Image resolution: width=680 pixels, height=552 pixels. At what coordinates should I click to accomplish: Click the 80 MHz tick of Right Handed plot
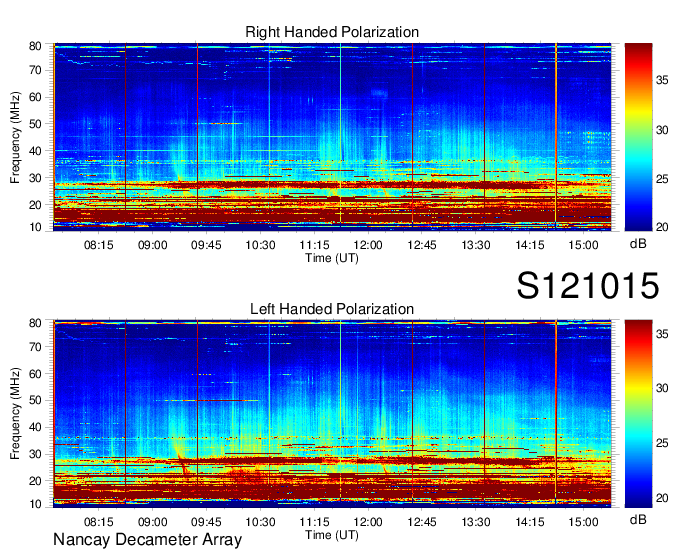coord(35,46)
